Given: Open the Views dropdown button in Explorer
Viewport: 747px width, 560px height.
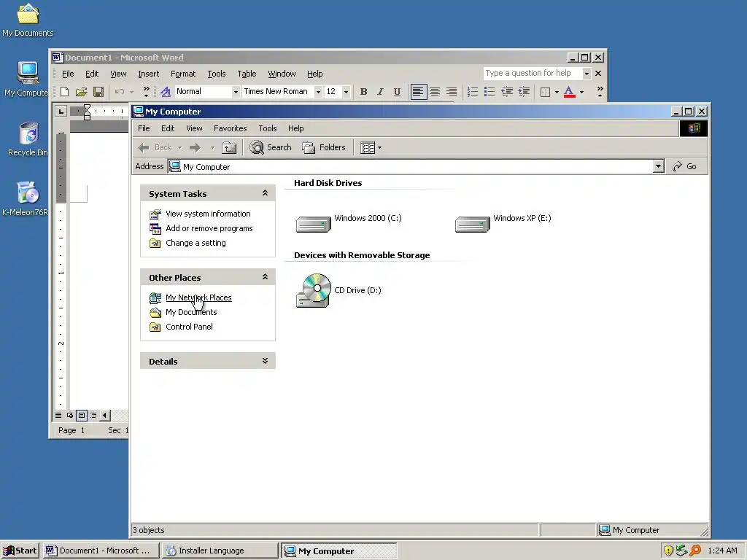Looking at the screenshot, I should pyautogui.click(x=371, y=147).
